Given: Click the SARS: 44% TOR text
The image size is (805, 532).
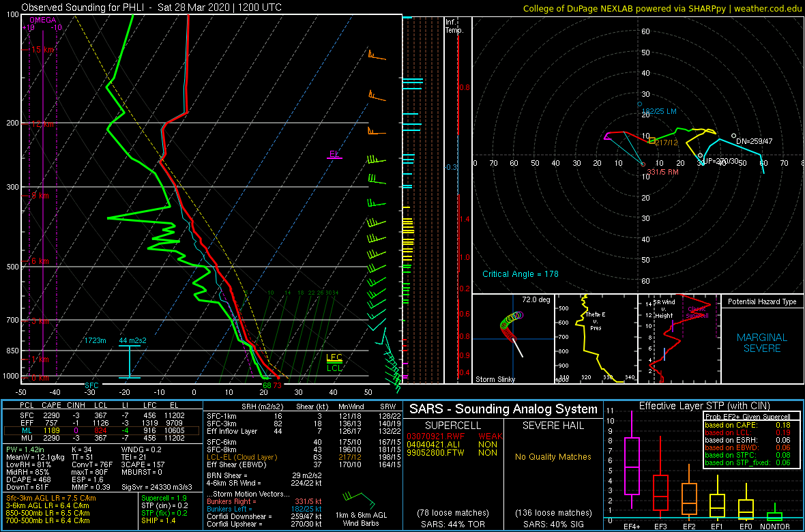Looking at the screenshot, I should [454, 524].
